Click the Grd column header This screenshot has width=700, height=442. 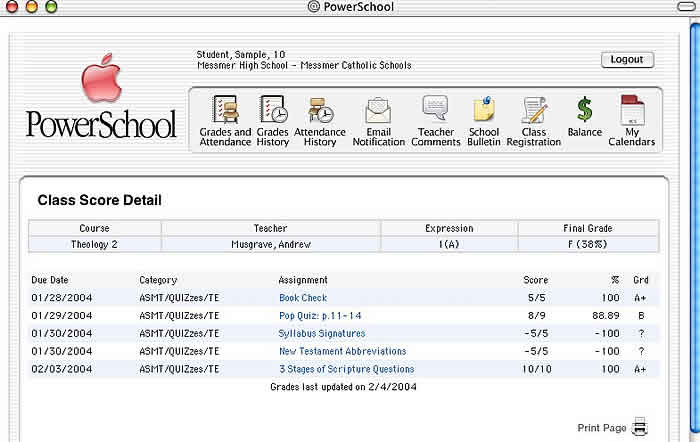(641, 280)
